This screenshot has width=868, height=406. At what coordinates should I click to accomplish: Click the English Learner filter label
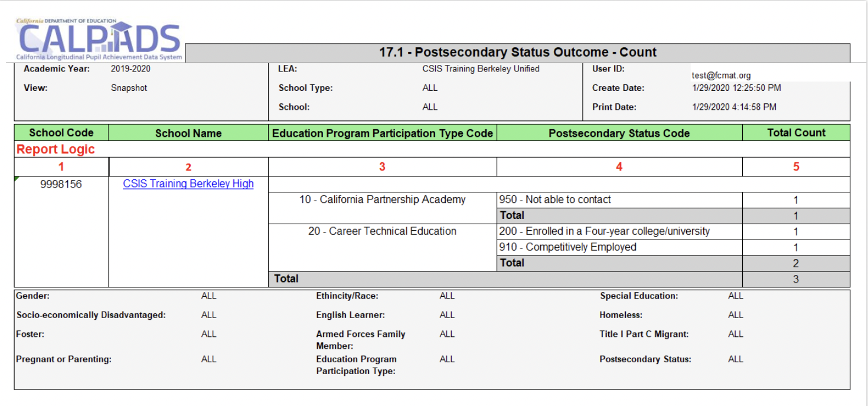(351, 315)
